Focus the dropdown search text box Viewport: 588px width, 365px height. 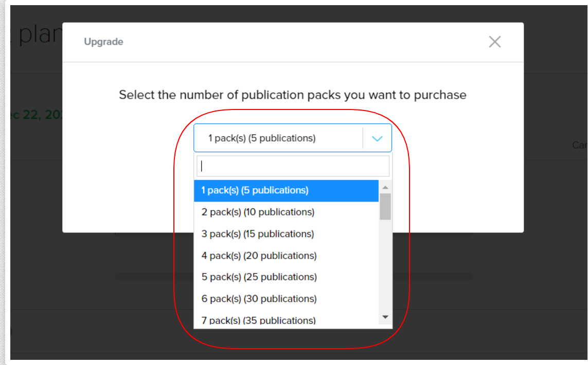coord(293,166)
